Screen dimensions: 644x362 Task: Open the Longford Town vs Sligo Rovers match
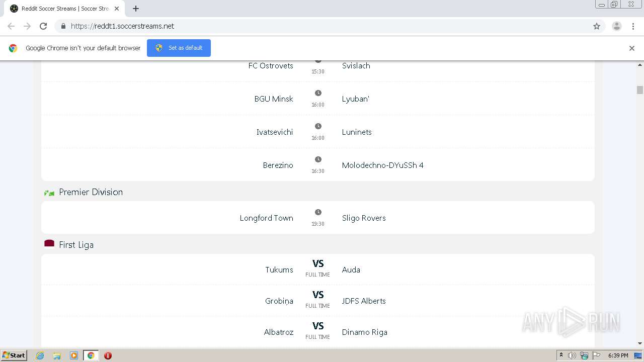click(x=317, y=218)
